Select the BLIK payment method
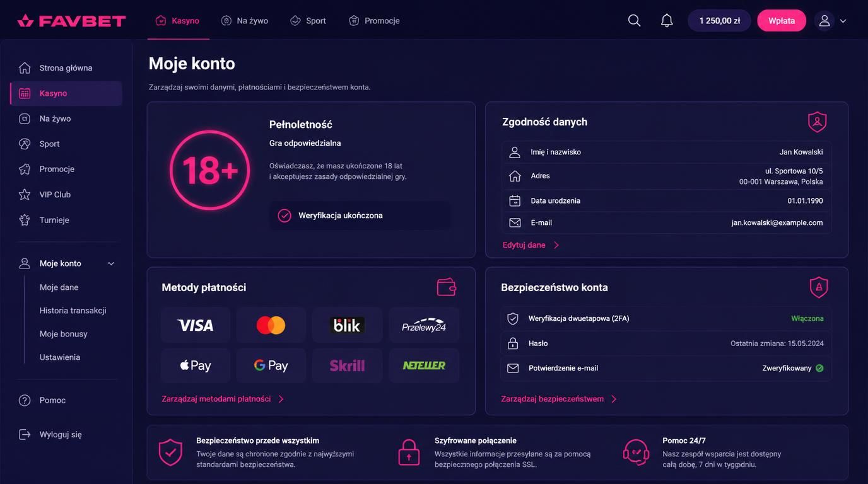This screenshot has height=484, width=868. 348,325
